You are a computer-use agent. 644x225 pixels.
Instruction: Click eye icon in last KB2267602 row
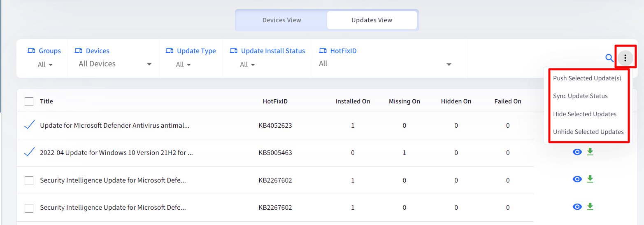tap(577, 206)
